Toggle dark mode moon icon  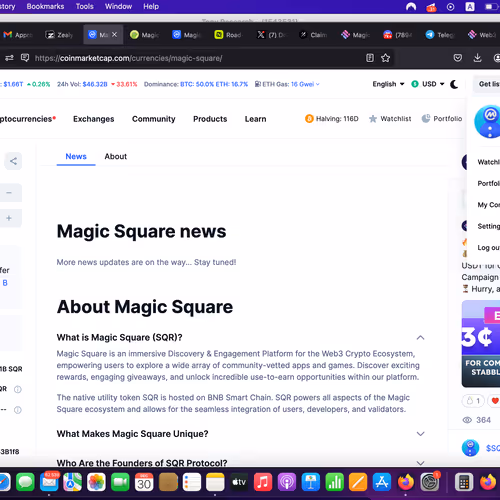click(454, 84)
